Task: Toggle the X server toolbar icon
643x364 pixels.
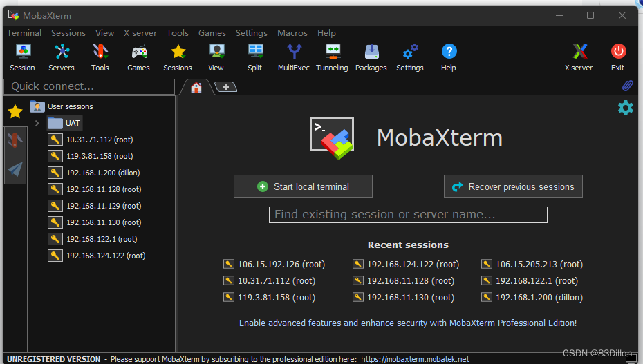Action: coord(579,58)
